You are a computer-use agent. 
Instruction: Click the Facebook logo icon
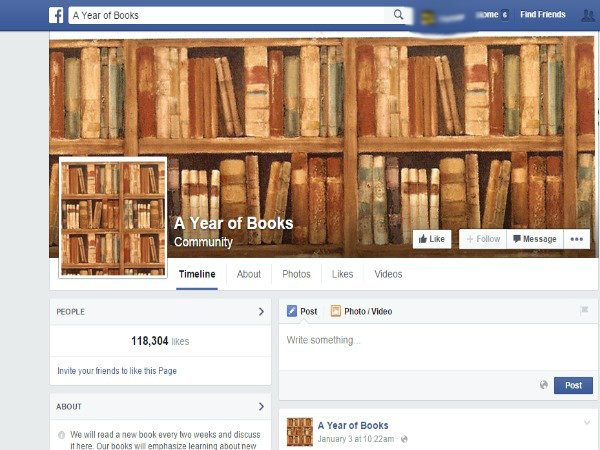coord(56,15)
